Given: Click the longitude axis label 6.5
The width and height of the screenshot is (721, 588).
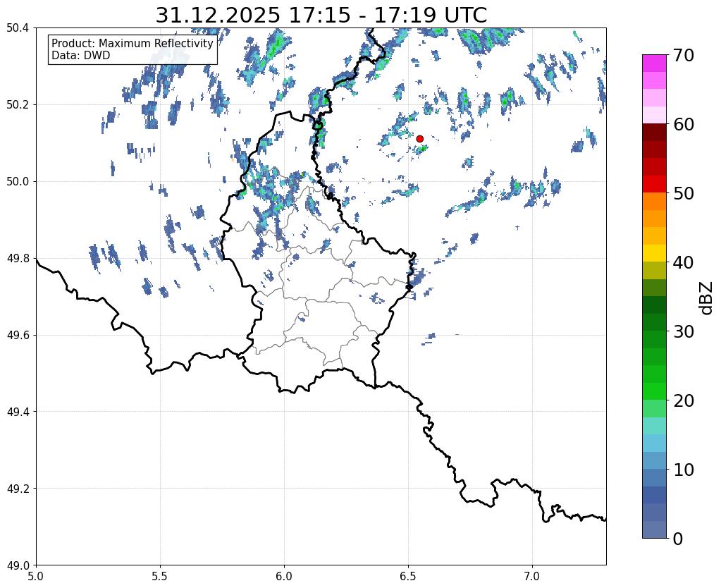Looking at the screenshot, I should 408,576.
